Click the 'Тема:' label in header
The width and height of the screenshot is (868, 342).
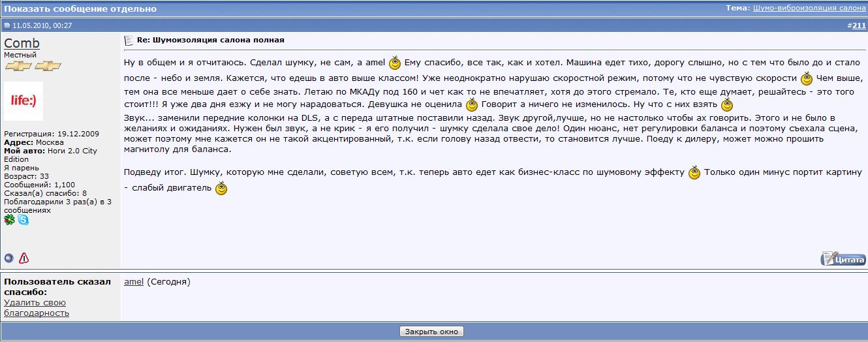tap(737, 8)
